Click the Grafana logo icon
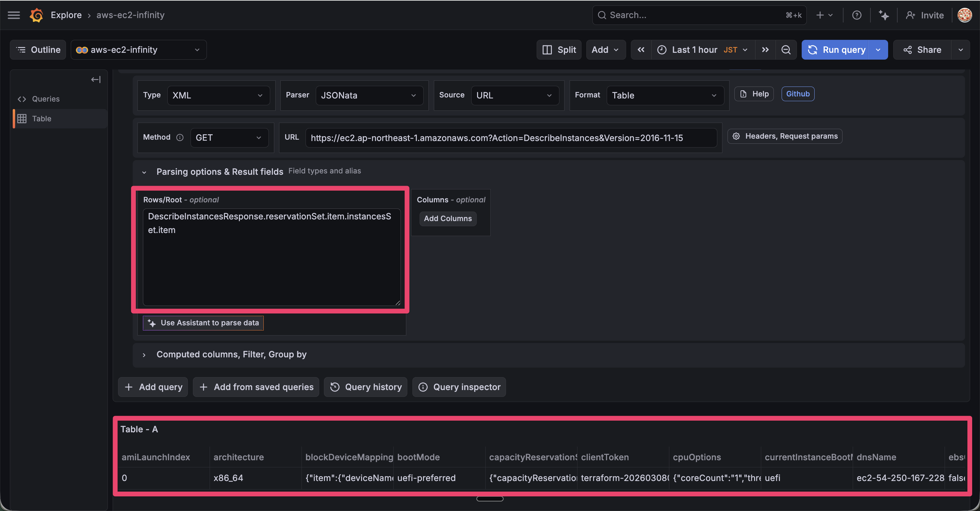This screenshot has width=980, height=511. pyautogui.click(x=36, y=15)
